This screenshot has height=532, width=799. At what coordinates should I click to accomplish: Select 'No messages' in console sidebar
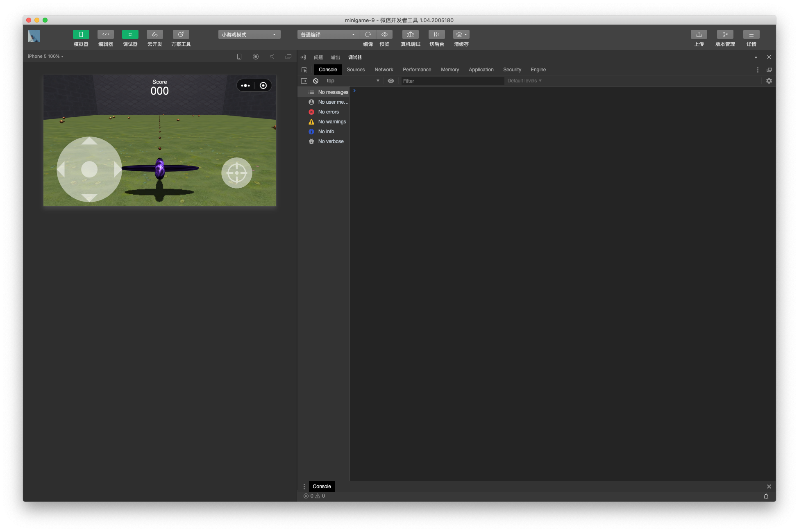[x=323, y=92]
